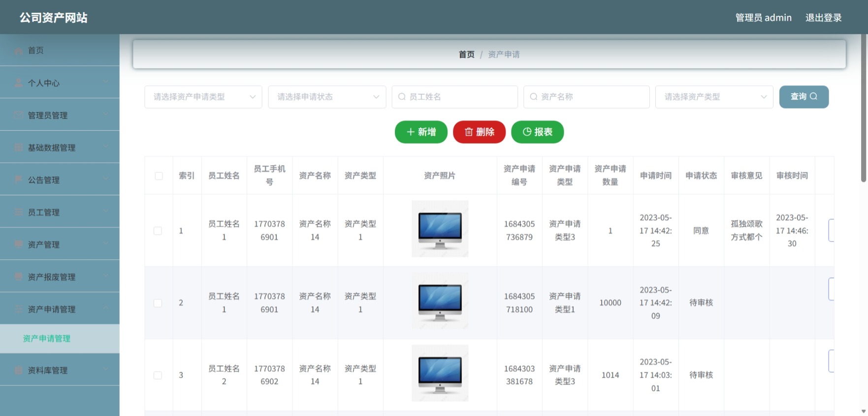Click the grid icon beside 基础数据管理
The image size is (868, 416).
[18, 147]
